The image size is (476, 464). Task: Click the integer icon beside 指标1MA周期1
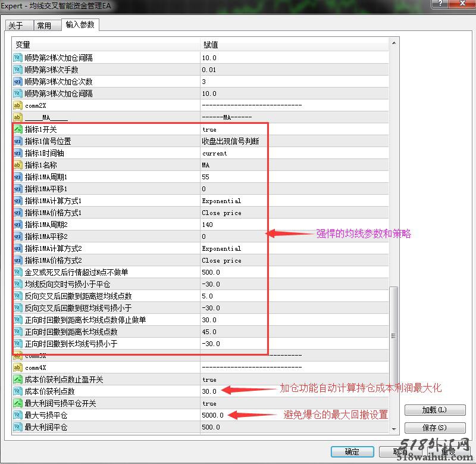coord(18,177)
